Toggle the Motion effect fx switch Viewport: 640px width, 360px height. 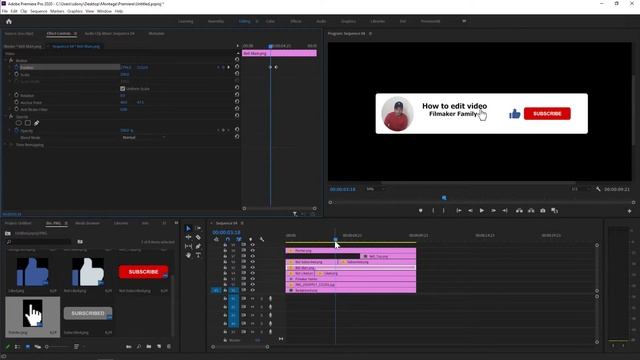(11, 60)
